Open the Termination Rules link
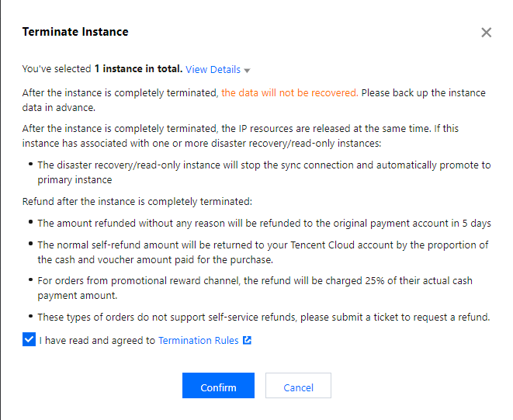The image size is (513, 420). point(198,341)
